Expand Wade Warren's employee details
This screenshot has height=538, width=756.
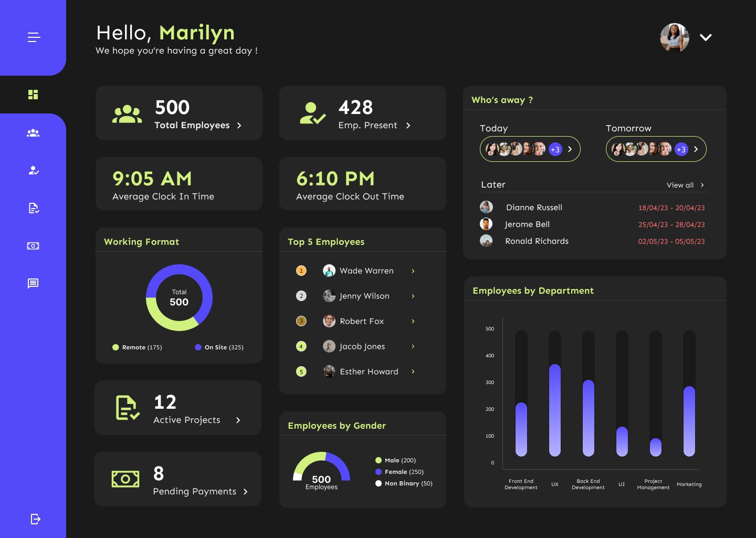coord(413,271)
